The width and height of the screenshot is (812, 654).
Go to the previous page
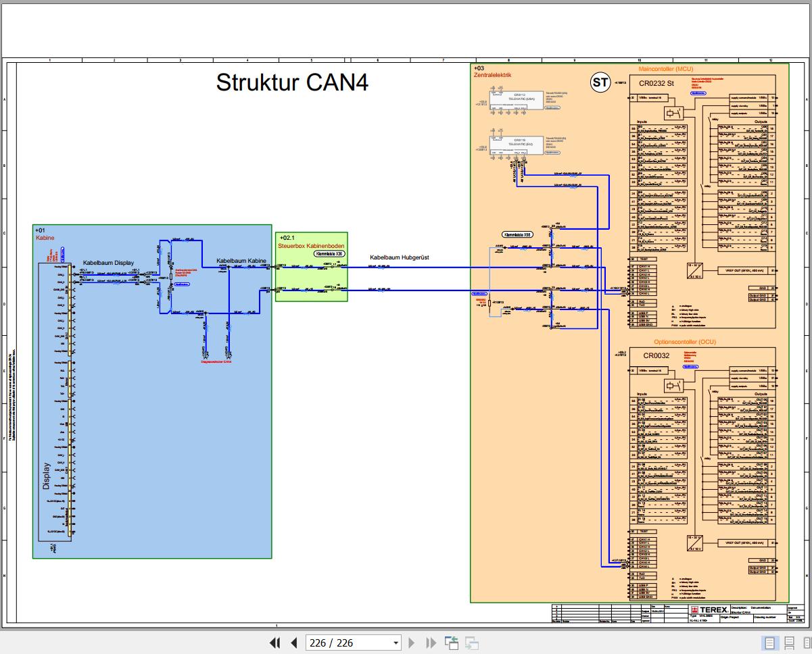294,643
